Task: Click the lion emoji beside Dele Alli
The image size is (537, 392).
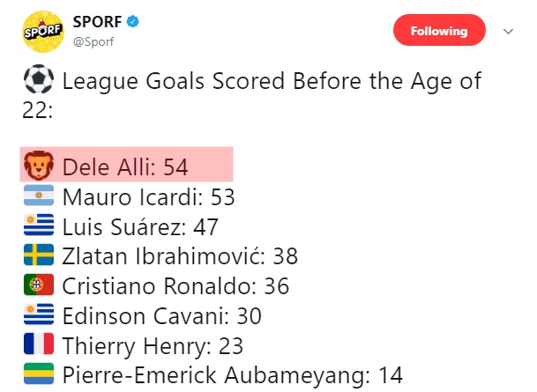Action: click(39, 166)
